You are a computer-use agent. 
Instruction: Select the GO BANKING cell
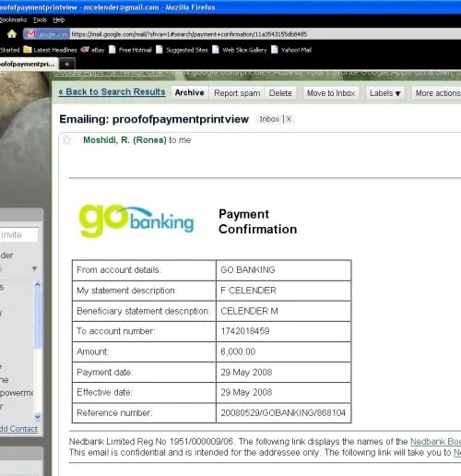283,270
